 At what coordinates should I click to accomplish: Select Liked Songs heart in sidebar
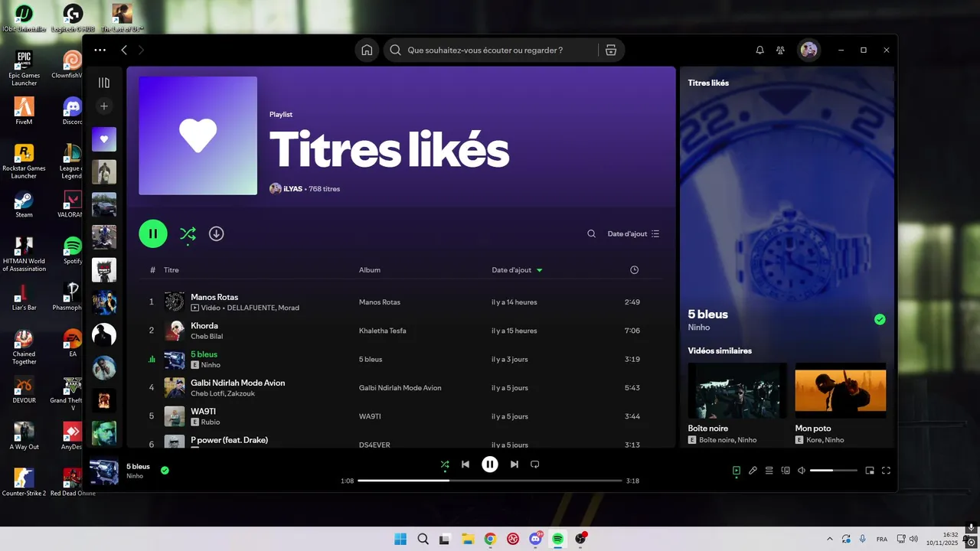coord(104,139)
